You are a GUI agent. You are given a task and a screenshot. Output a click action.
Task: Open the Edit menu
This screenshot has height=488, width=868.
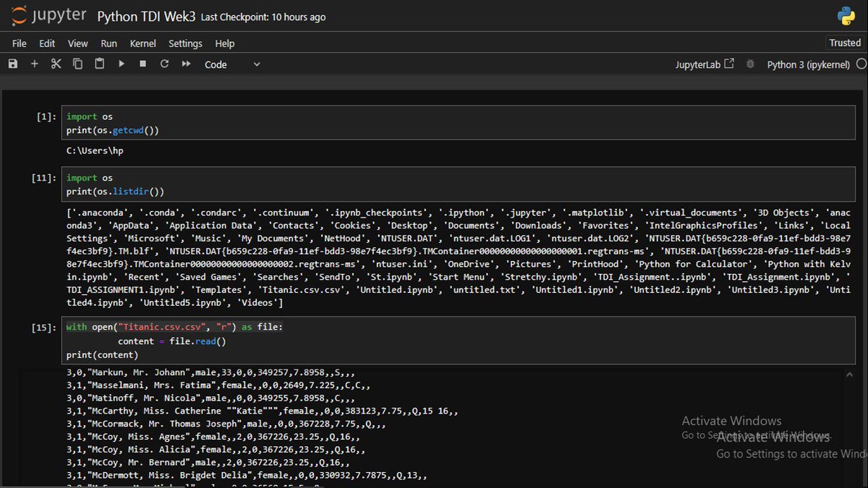click(x=47, y=43)
